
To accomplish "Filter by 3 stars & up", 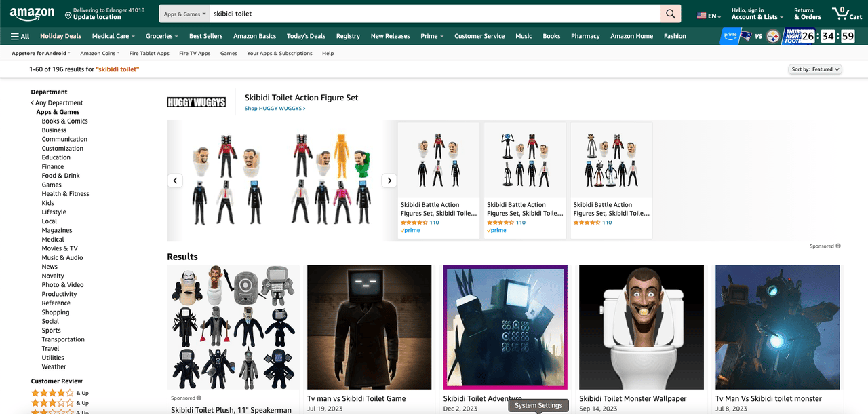I will click(60, 403).
